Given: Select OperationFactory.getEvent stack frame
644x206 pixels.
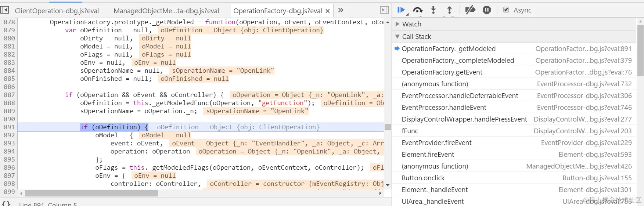Looking at the screenshot, I should click(x=514, y=72).
